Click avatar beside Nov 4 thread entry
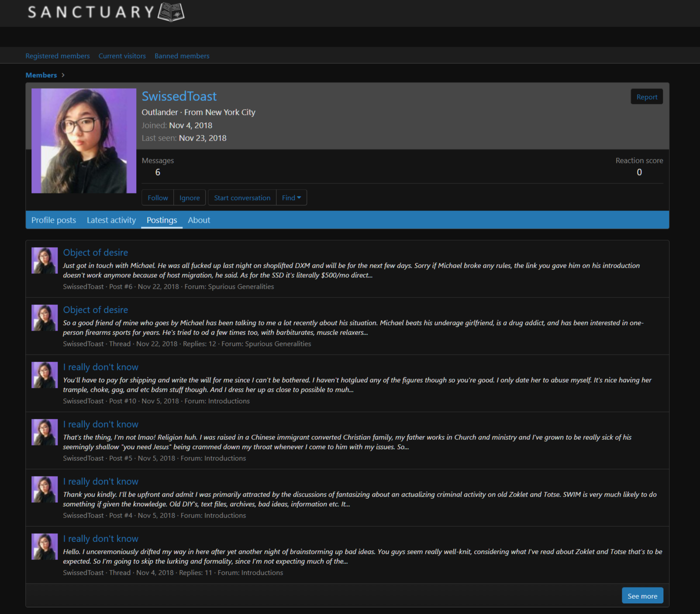700x614 pixels. (45, 547)
